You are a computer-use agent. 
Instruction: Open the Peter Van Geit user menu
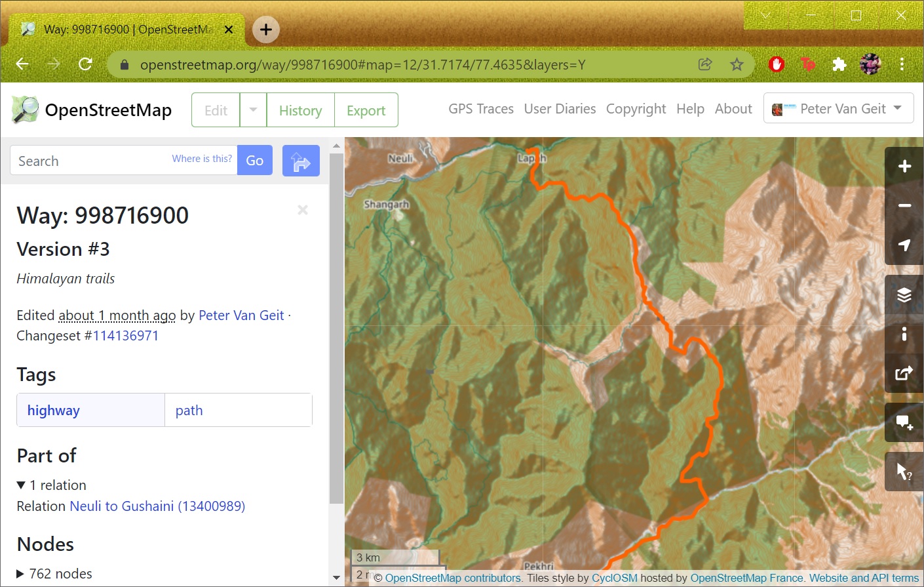coord(839,109)
